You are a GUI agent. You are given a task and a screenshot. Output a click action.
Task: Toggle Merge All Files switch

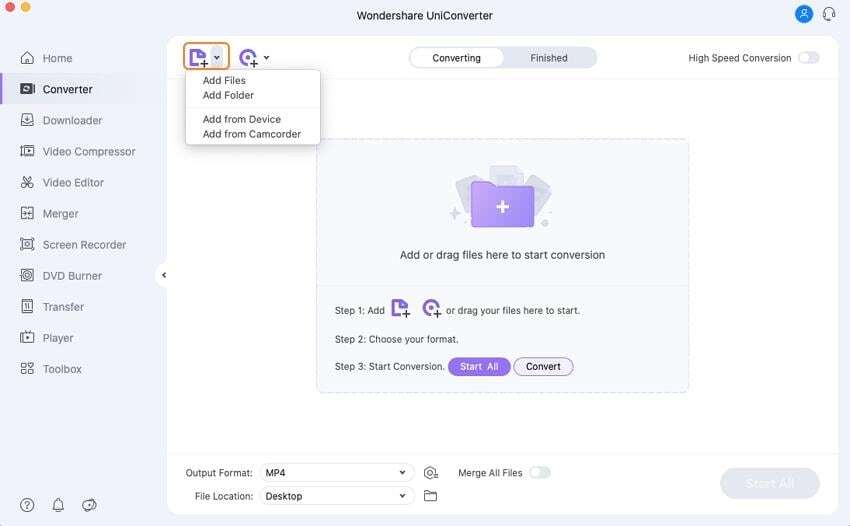[539, 473]
